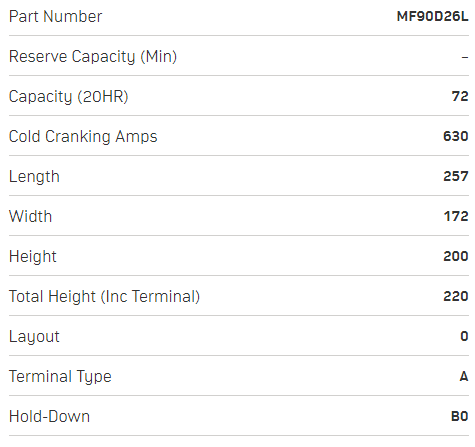Select the MF90D26L part number value
This screenshot has width=475, height=447.
(432, 16)
